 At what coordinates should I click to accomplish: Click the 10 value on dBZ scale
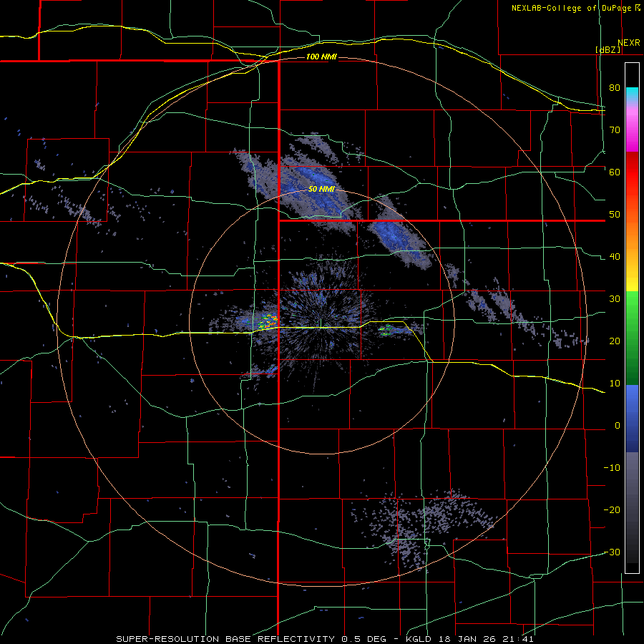[615, 384]
